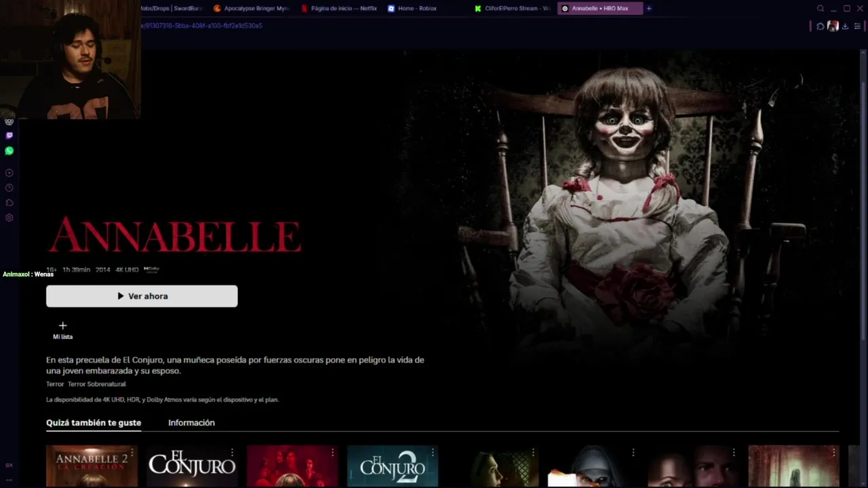Open WhatsApp in the browser sidebar
Image resolution: width=868 pixels, height=488 pixels.
pyautogui.click(x=9, y=150)
